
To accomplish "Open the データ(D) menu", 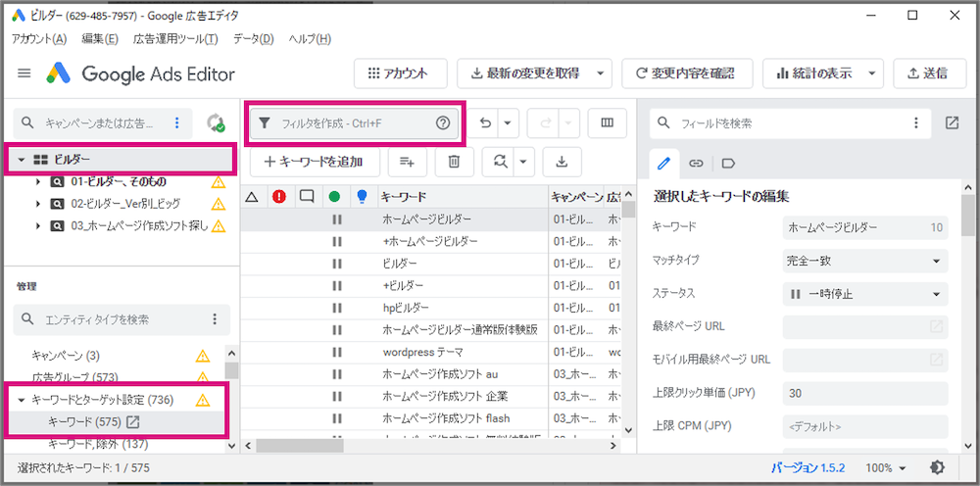I will point(254,39).
